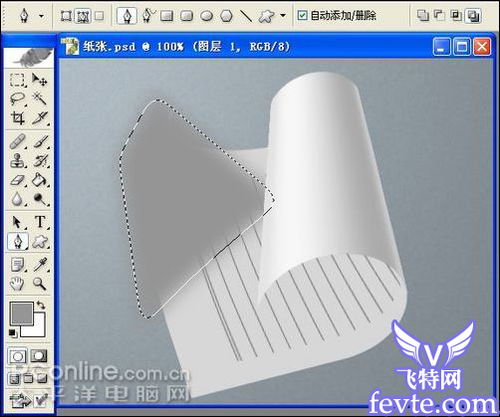Choose the Ellipse shape tool in options bar
This screenshot has height=417, width=500.
(207, 16)
